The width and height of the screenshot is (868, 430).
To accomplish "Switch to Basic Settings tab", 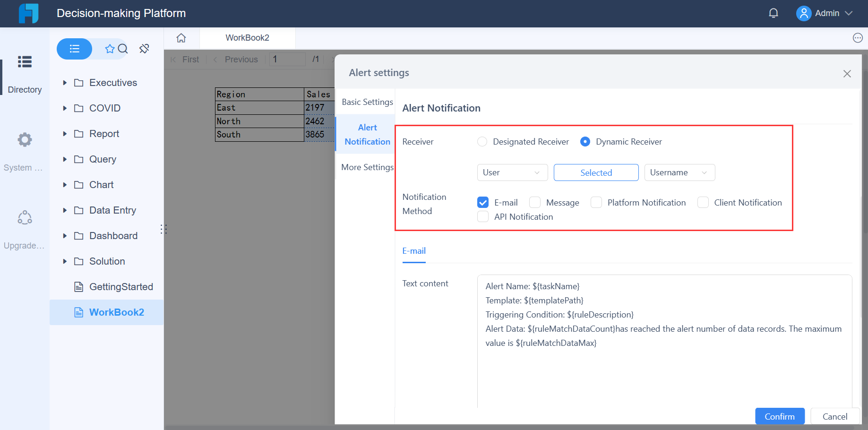I will pyautogui.click(x=367, y=102).
